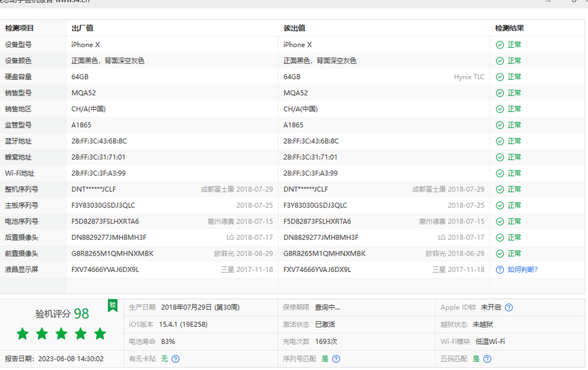The width and height of the screenshot is (588, 370).
Task: Click the green check icon in 前置摄像头 row
Action: click(x=500, y=254)
